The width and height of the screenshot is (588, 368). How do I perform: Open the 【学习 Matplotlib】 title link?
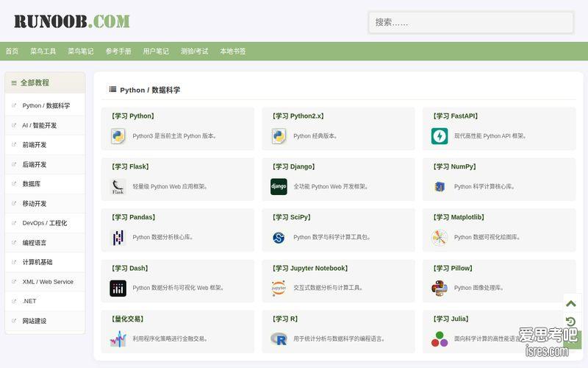[x=459, y=217]
